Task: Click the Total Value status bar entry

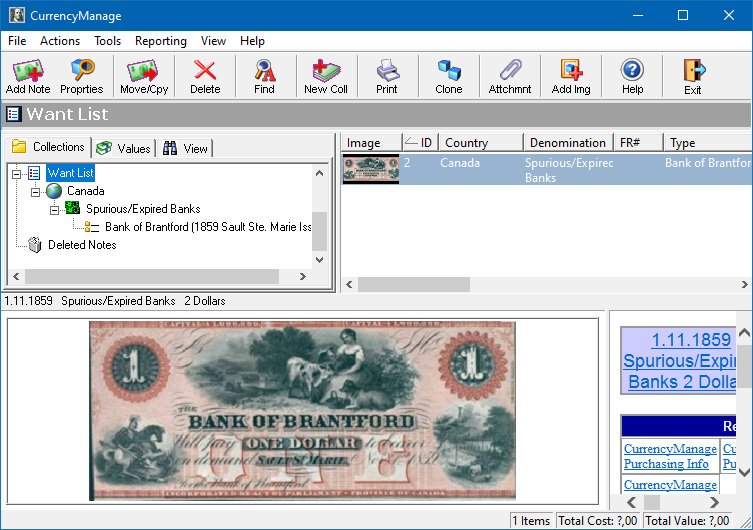Action: 687,521
